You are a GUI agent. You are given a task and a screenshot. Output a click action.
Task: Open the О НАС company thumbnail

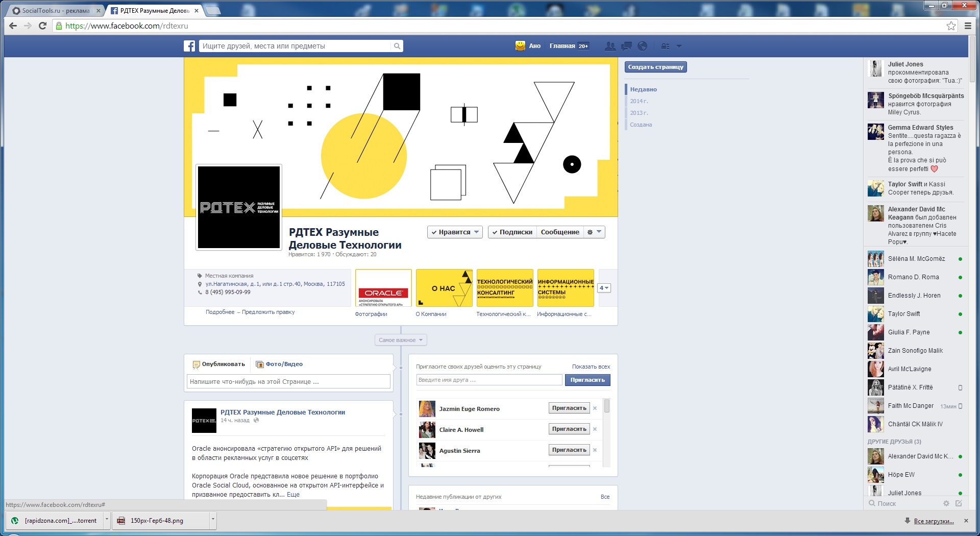click(444, 288)
